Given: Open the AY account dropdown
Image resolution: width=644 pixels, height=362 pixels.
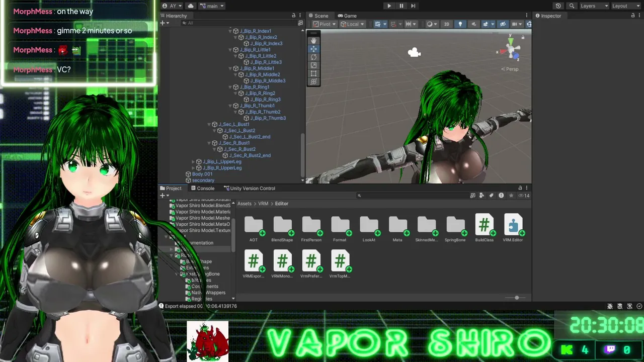Looking at the screenshot, I should (173, 6).
